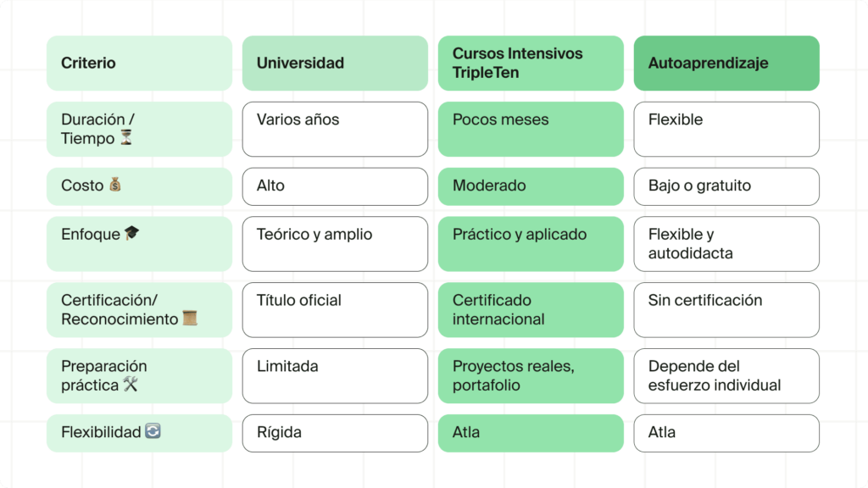
Task: Click the Práctico y aplicado cell
Action: coord(531,244)
